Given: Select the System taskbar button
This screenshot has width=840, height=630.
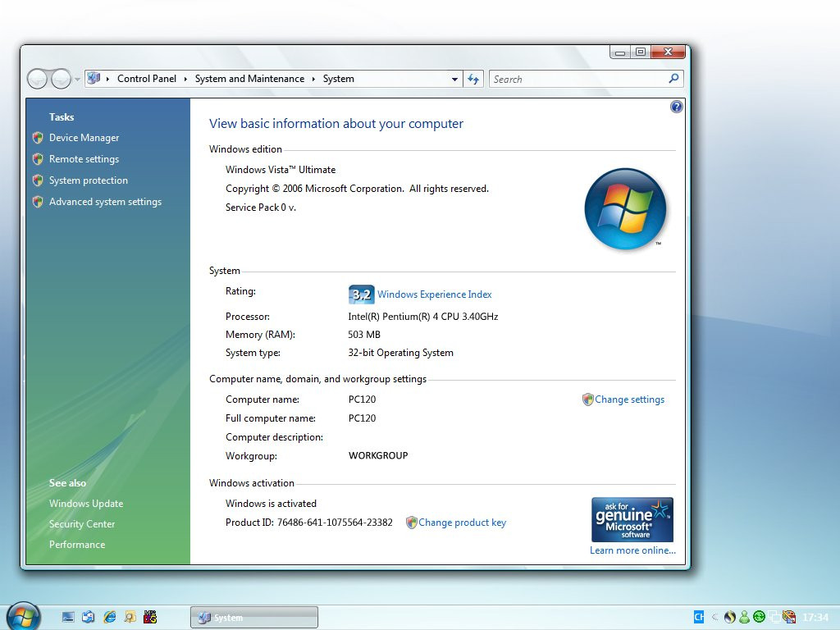Looking at the screenshot, I should coord(254,617).
